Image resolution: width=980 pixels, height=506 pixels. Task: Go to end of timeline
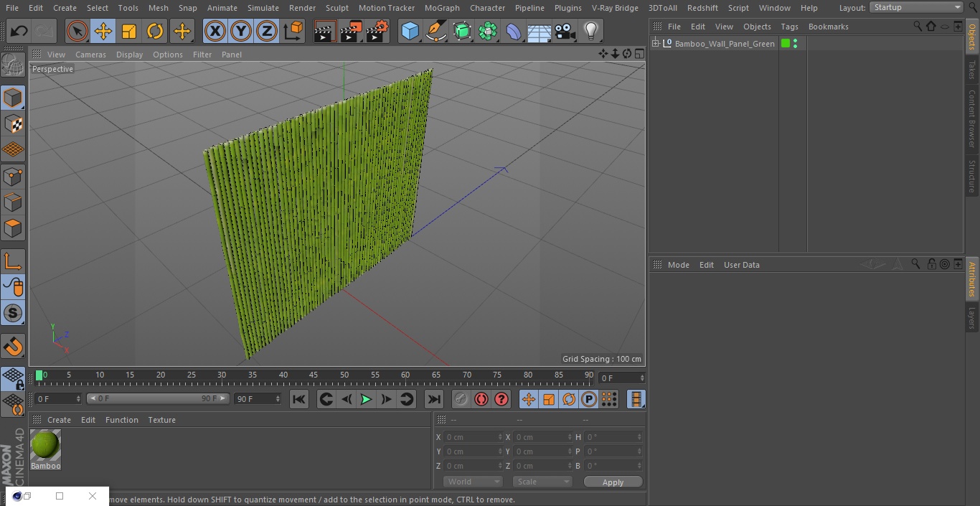click(434, 399)
